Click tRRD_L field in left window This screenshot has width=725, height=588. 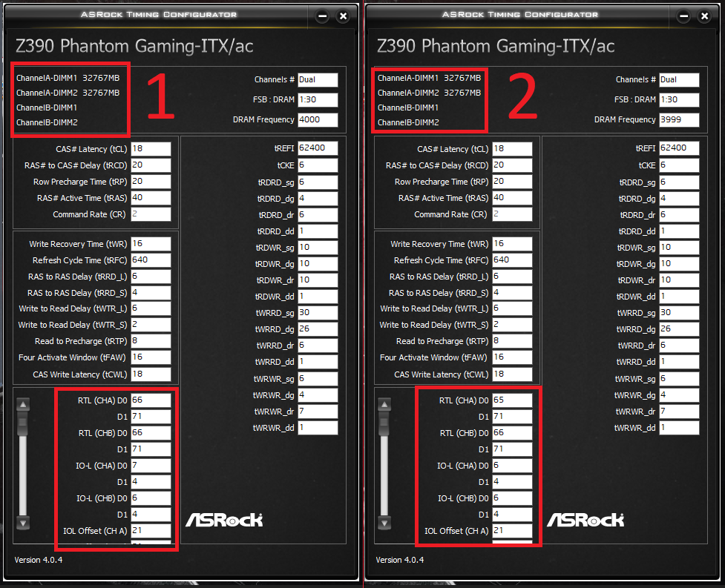[151, 277]
